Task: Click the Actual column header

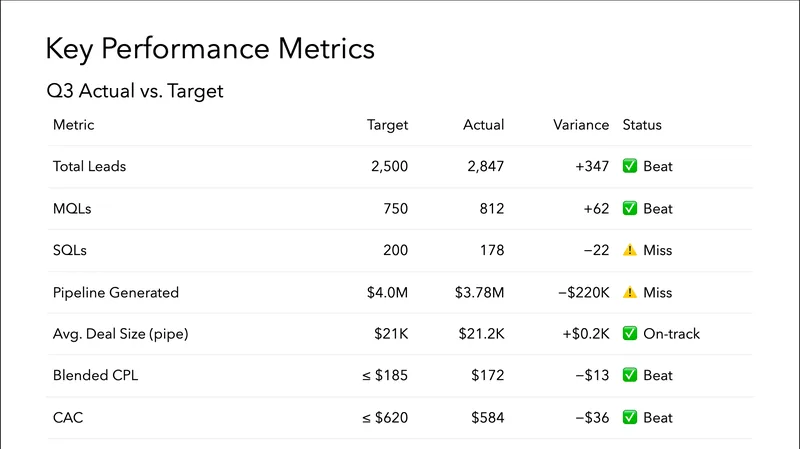Action: click(x=483, y=125)
